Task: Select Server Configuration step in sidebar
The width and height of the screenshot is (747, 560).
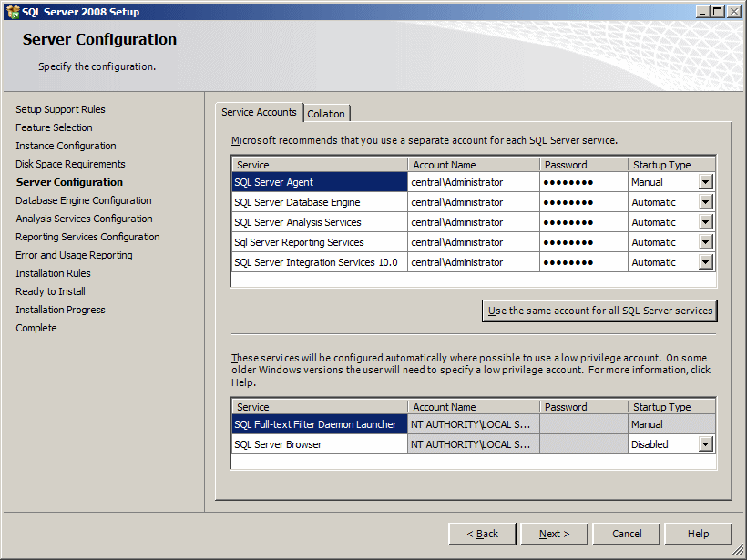Action: click(x=69, y=182)
